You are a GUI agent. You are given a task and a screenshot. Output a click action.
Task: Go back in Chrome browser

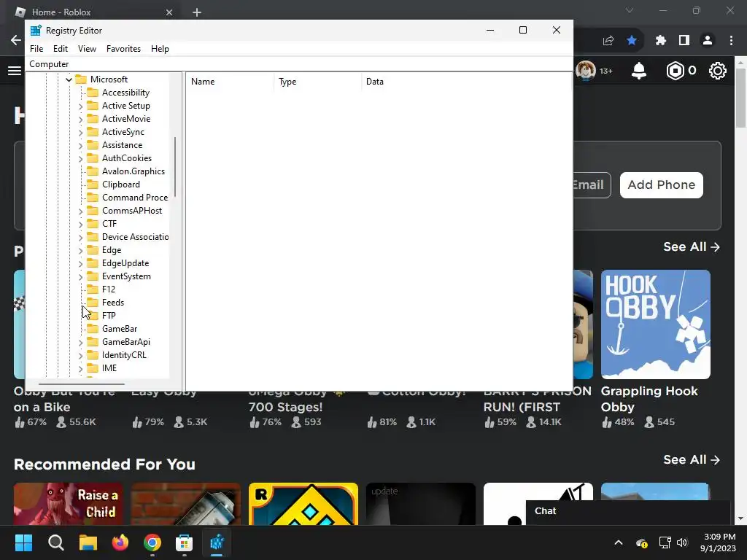[16, 41]
